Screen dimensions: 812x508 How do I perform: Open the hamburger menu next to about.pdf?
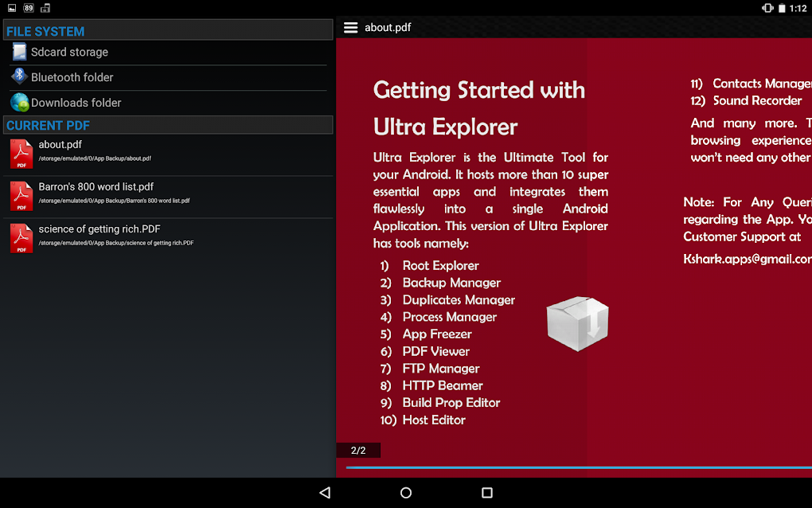click(350, 27)
